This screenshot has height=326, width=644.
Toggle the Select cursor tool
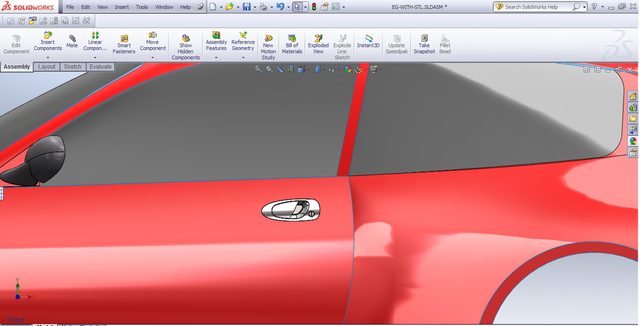pyautogui.click(x=297, y=7)
